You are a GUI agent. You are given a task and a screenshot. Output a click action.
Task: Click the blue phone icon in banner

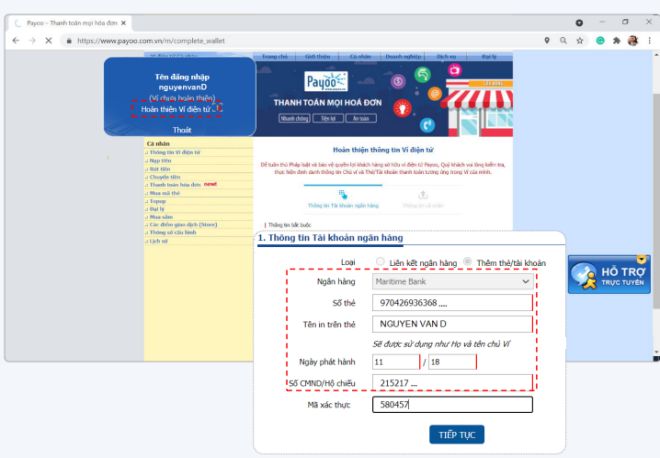click(x=427, y=125)
